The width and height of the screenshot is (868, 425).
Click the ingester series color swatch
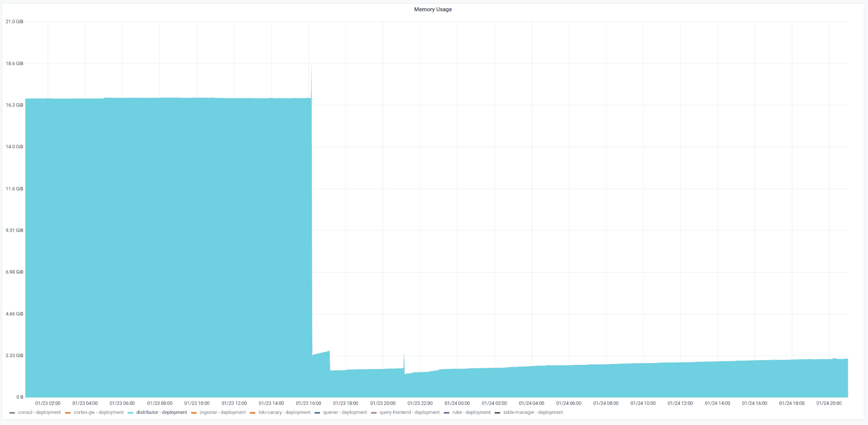194,413
